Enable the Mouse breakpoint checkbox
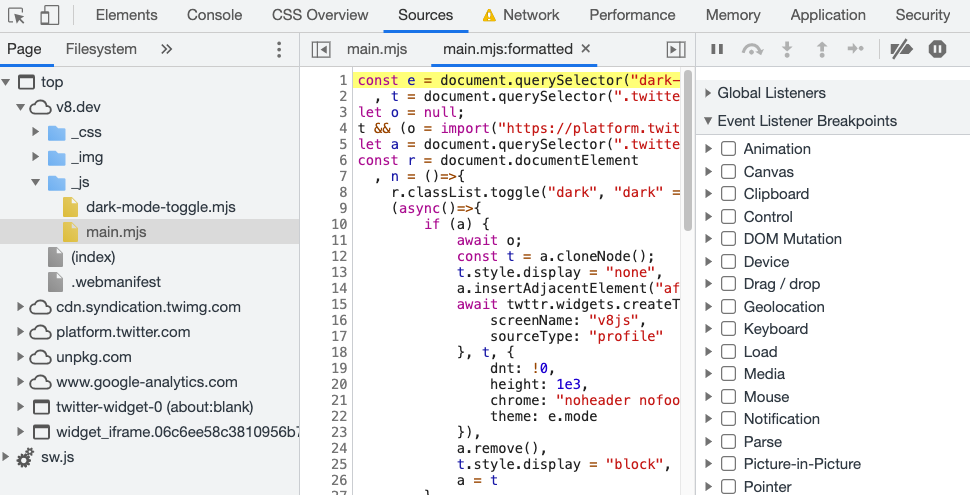 coord(729,397)
